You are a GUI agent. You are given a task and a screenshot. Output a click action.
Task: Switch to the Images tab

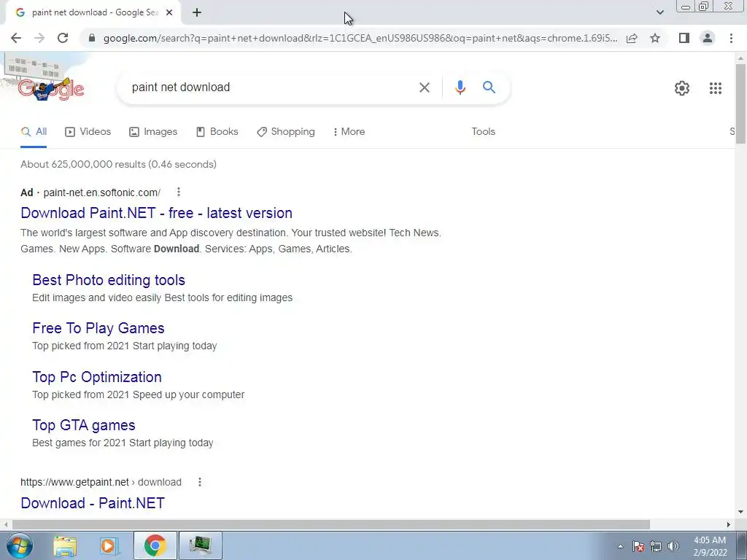click(x=153, y=132)
